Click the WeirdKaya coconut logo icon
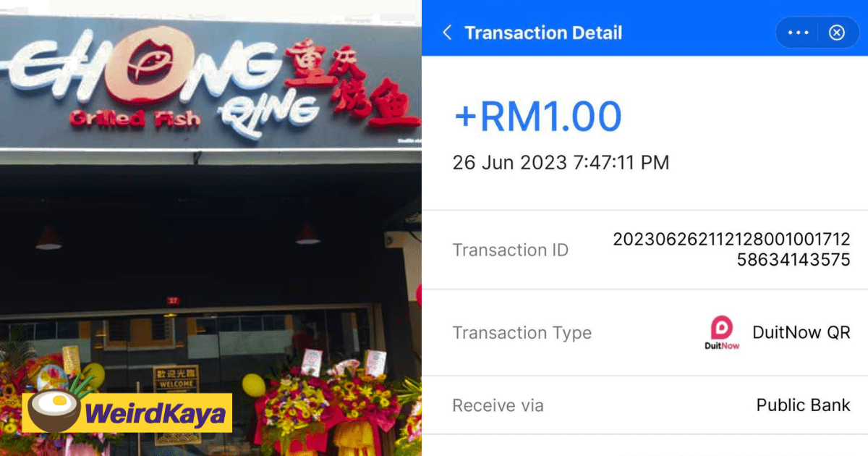This screenshot has height=456, width=868. coord(54,413)
